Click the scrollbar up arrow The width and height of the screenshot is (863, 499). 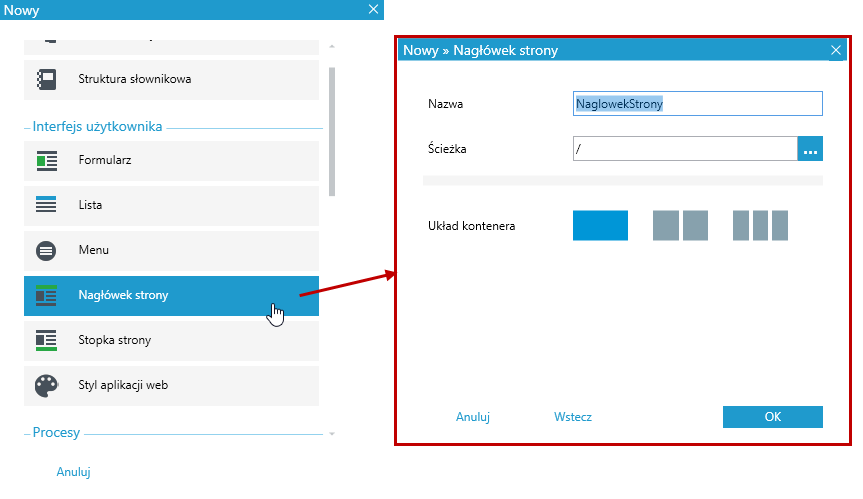pos(332,47)
